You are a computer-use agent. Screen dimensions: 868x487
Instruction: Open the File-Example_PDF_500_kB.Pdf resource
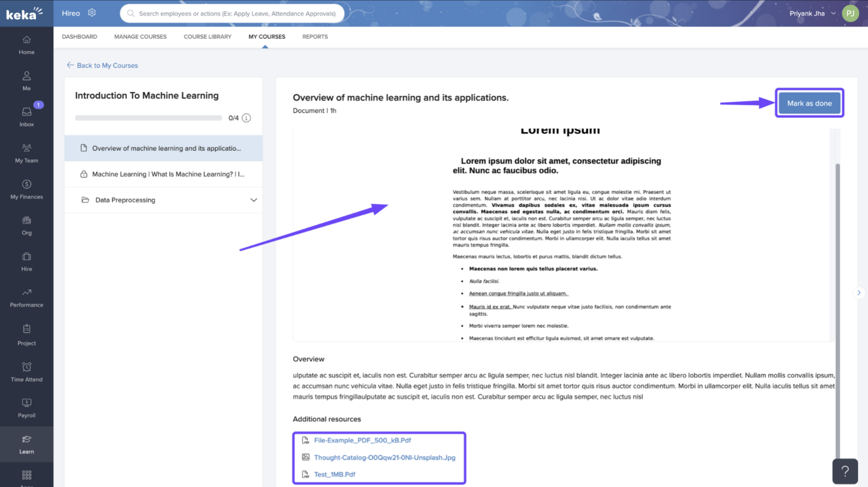pyautogui.click(x=362, y=440)
